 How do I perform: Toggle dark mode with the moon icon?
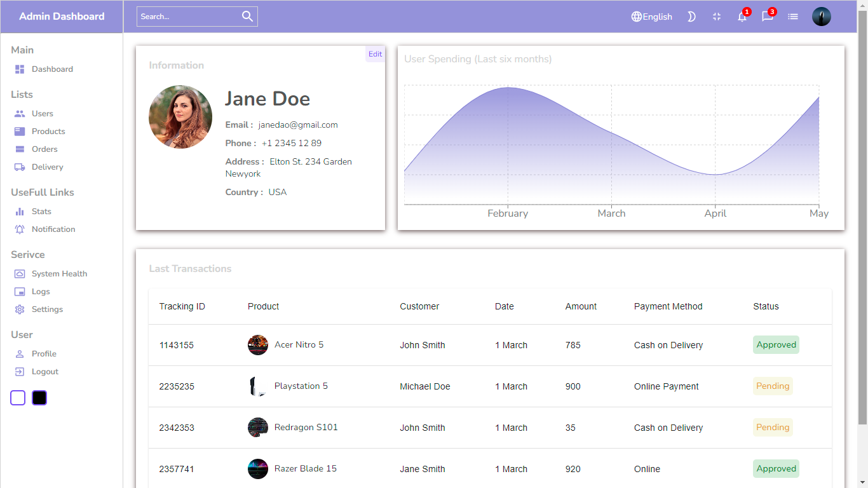point(691,17)
